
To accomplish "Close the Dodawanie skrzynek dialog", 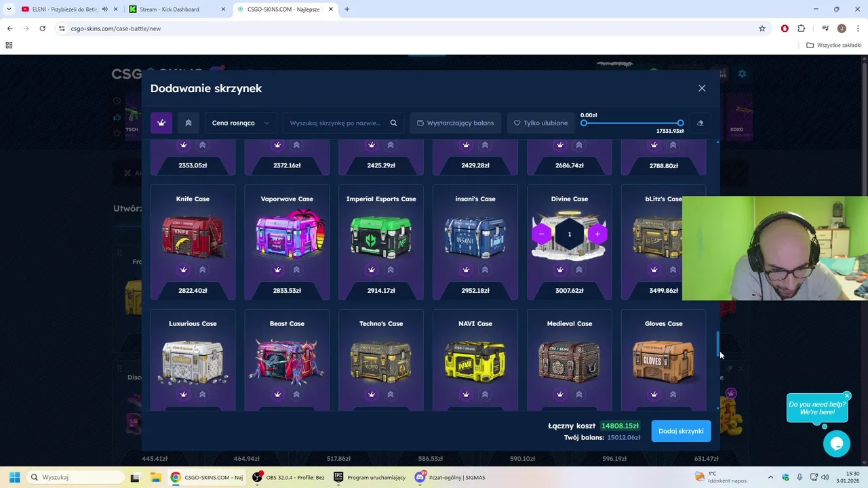I will [x=702, y=88].
